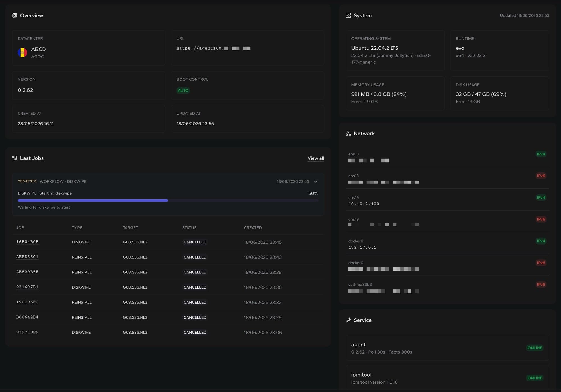Click the System panel icon
This screenshot has width=561, height=392.
348,15
